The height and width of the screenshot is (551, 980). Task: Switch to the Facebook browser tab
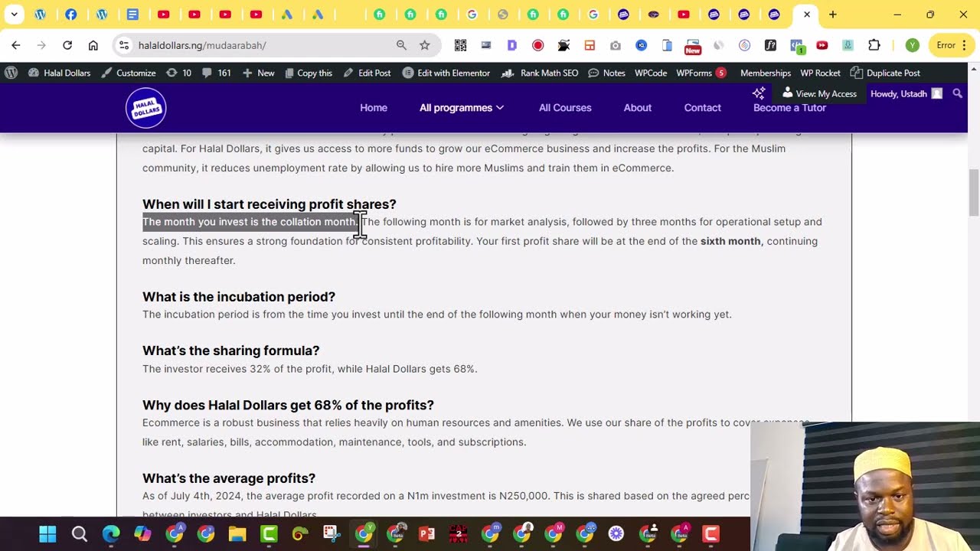tap(71, 15)
